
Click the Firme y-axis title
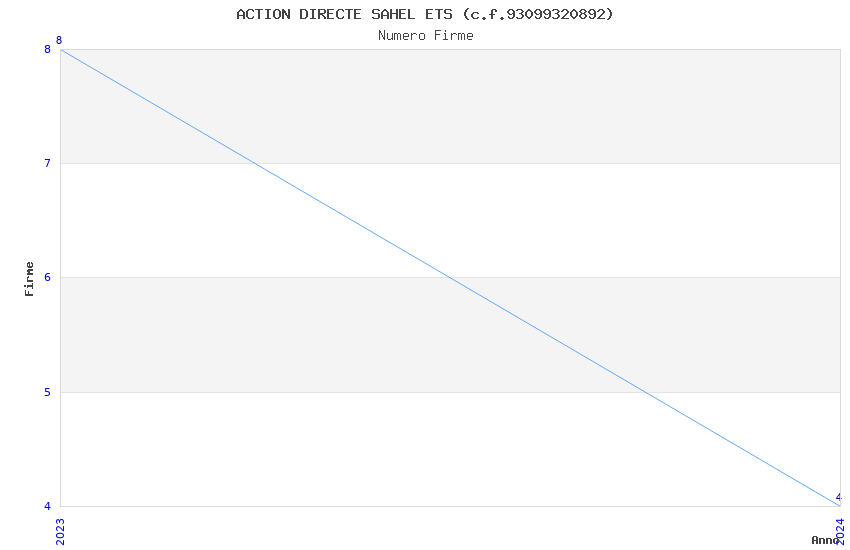pyautogui.click(x=30, y=278)
